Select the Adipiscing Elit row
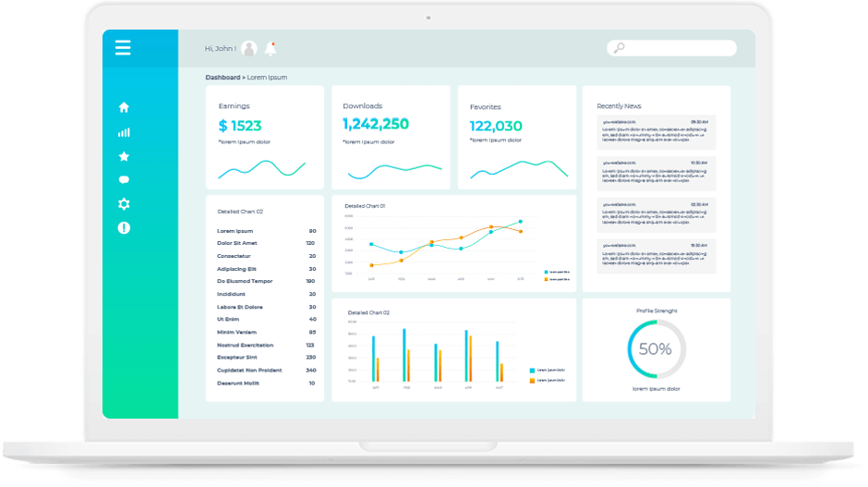Image resolution: width=868 pixels, height=487 pixels. pyautogui.click(x=266, y=269)
